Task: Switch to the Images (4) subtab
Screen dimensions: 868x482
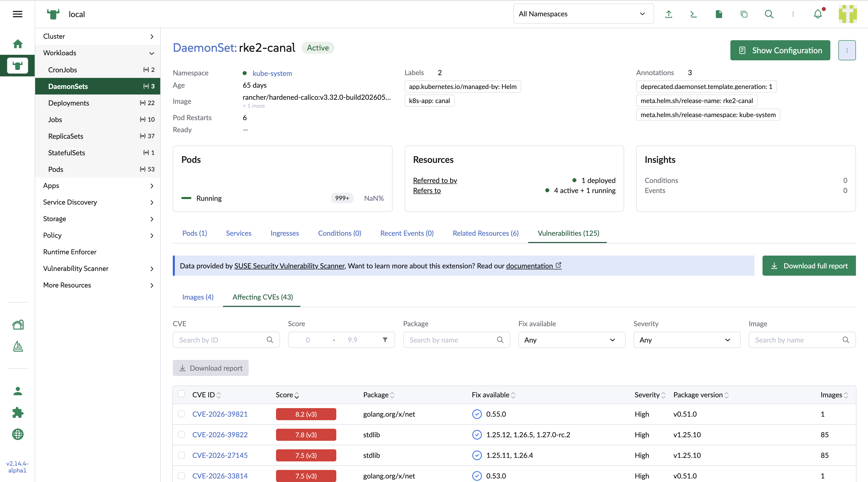Action: 198,297
